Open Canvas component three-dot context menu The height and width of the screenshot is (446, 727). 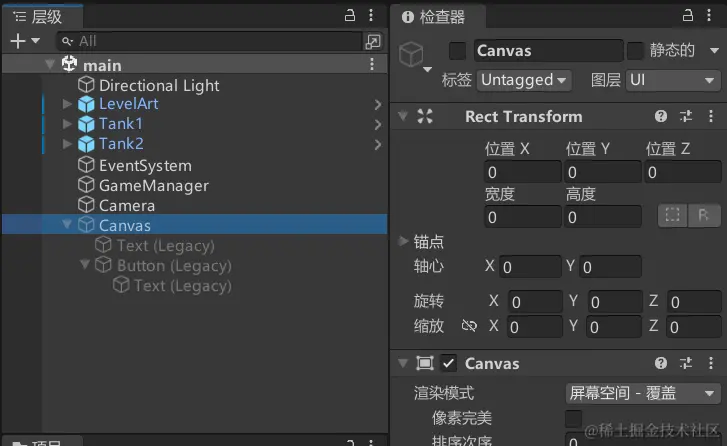(x=711, y=363)
